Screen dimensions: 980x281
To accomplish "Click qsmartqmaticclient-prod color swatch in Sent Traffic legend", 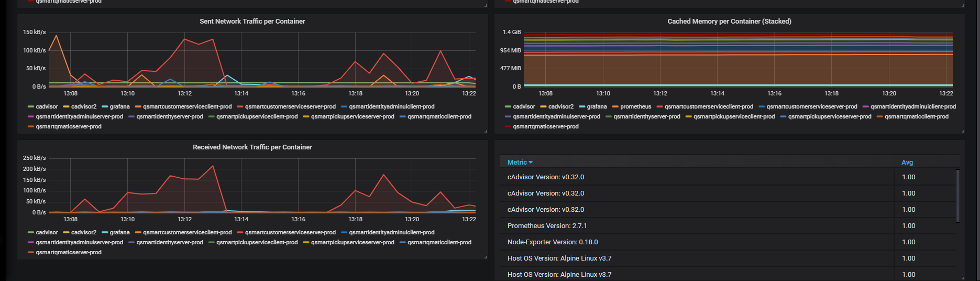I will [x=402, y=116].
